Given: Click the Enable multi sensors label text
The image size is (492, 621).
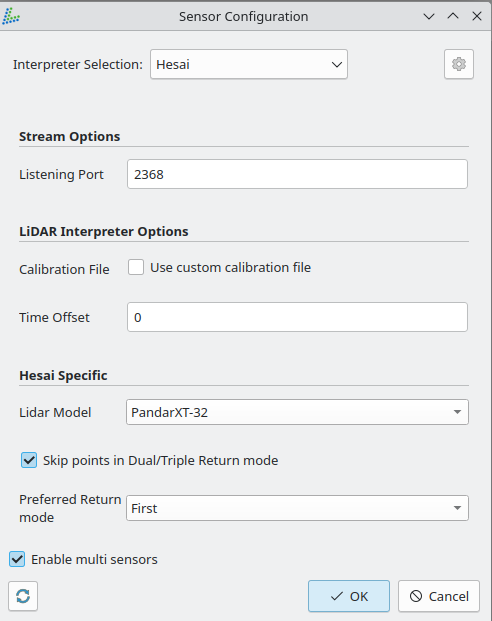Looking at the screenshot, I should [94, 560].
